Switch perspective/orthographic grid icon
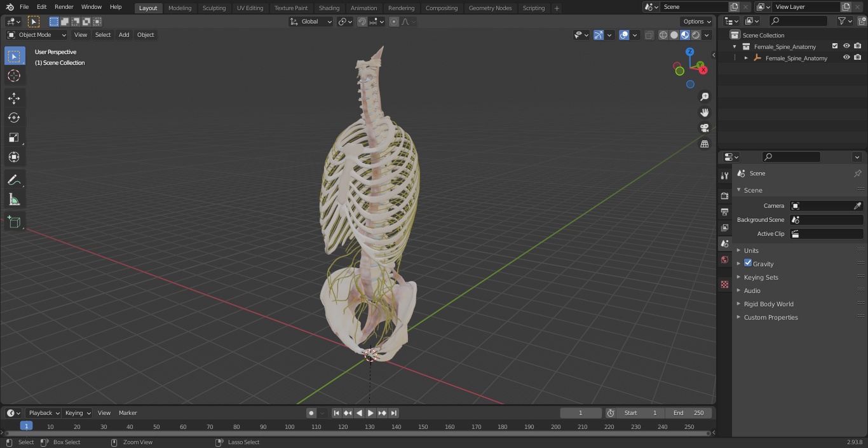The image size is (868, 448). 704,144
